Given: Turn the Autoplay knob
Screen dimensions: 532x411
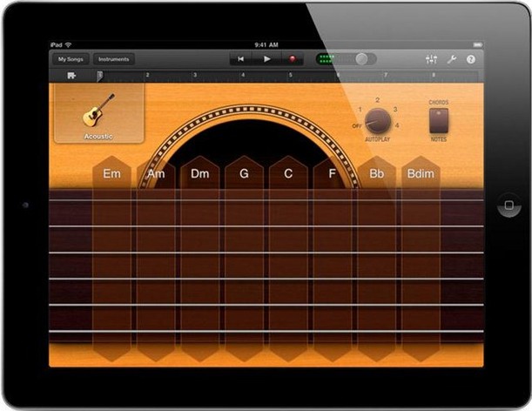Looking at the screenshot, I should pos(378,121).
